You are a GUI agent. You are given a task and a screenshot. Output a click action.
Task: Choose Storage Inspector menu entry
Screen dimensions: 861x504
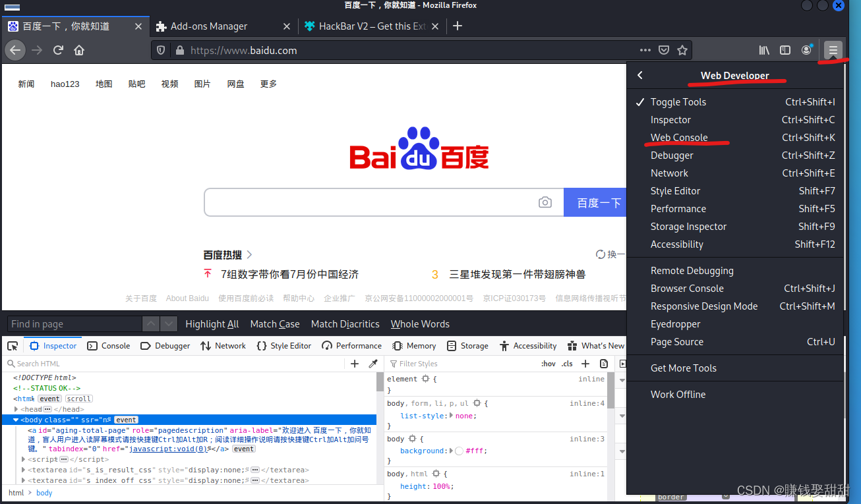735,226
